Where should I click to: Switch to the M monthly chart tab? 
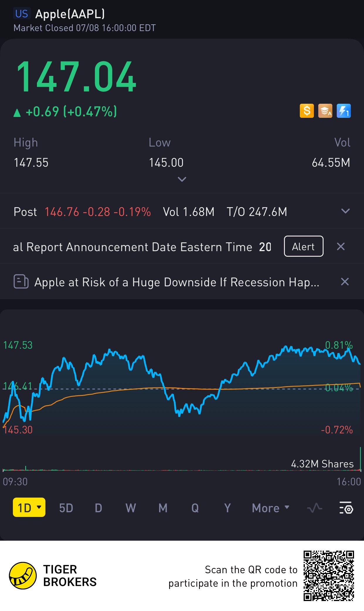coord(163,508)
